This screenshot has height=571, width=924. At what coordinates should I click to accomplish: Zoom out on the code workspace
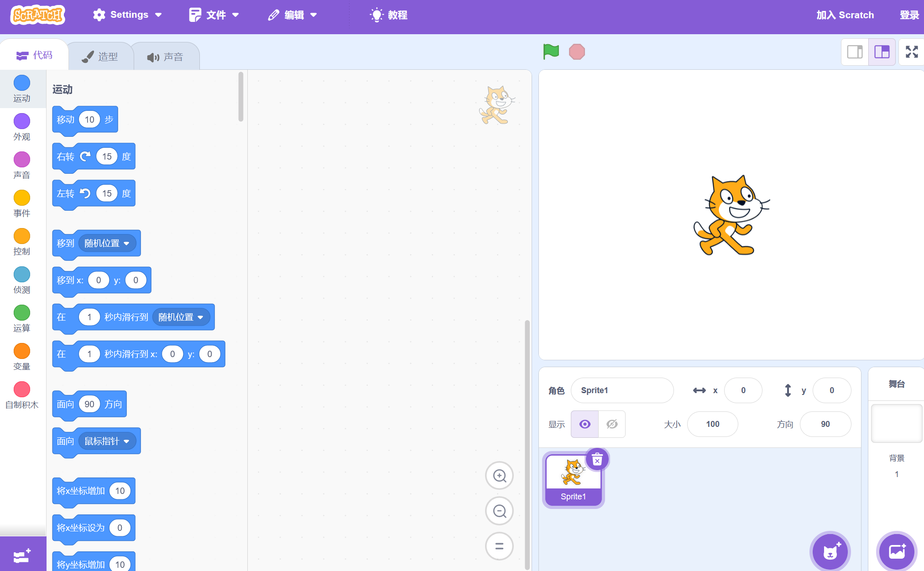tap(499, 511)
